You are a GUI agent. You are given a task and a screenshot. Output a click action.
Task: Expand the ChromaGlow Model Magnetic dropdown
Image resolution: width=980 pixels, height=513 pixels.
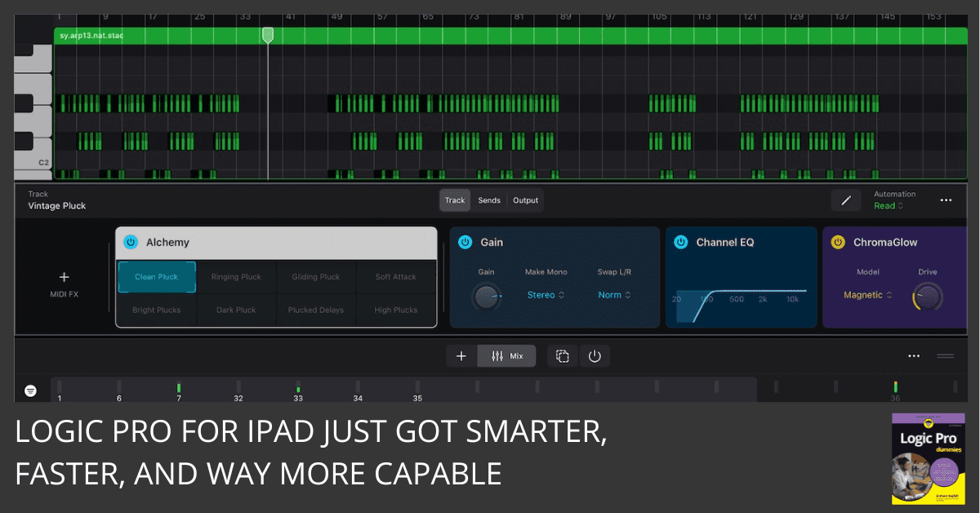pyautogui.click(x=867, y=295)
